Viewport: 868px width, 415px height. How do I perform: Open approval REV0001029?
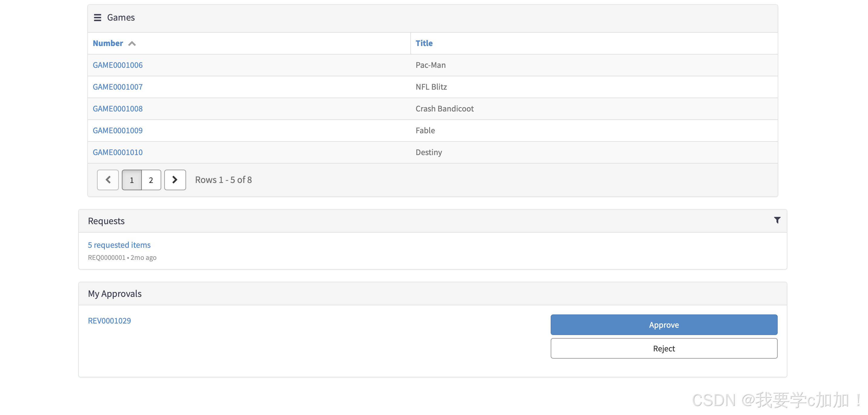point(109,321)
